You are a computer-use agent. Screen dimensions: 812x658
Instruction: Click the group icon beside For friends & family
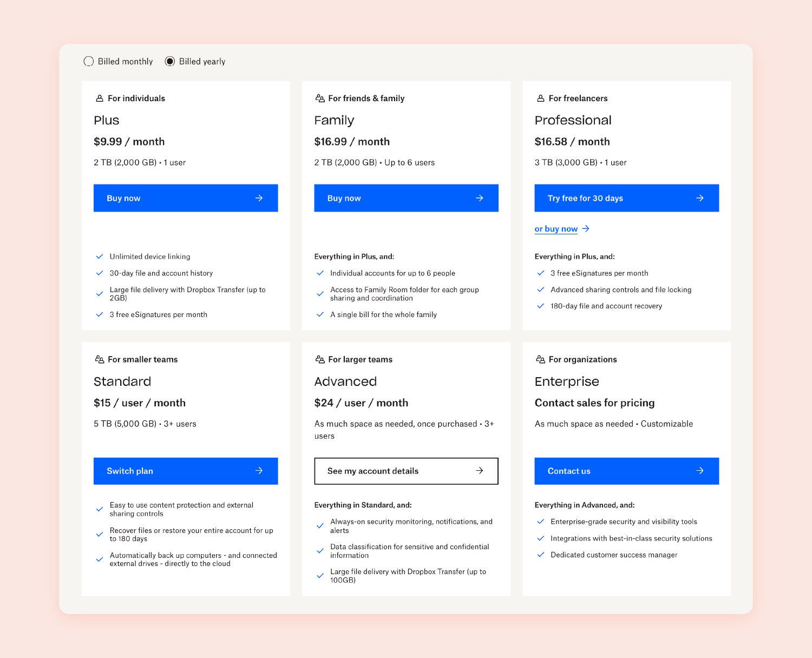click(x=320, y=98)
